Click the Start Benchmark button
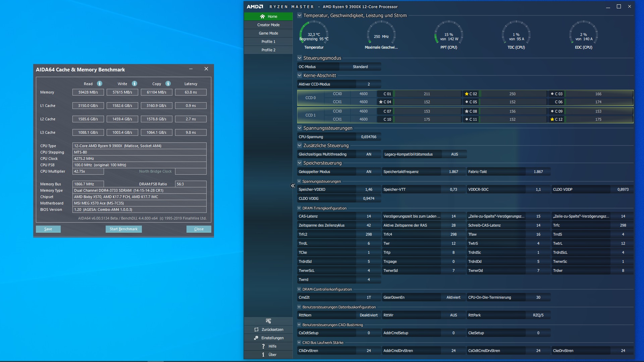This screenshot has height=362, width=644. click(x=123, y=229)
